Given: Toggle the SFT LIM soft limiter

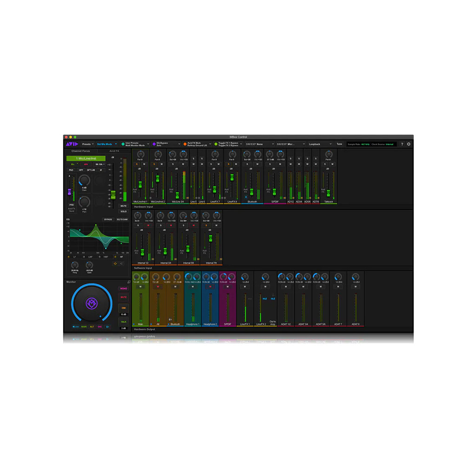Looking at the screenshot, I should click(x=91, y=170).
